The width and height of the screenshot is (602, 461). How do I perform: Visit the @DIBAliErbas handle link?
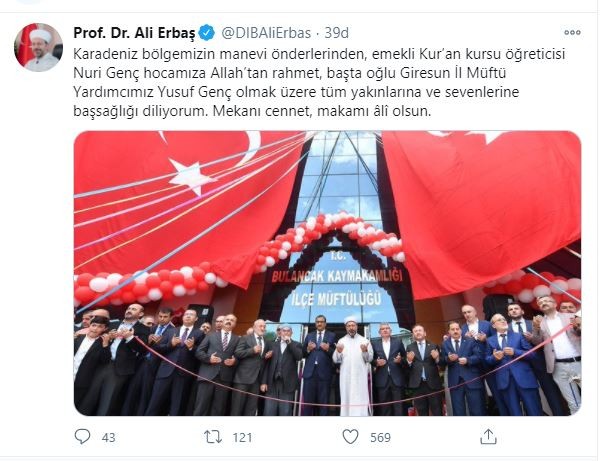pyautogui.click(x=266, y=33)
